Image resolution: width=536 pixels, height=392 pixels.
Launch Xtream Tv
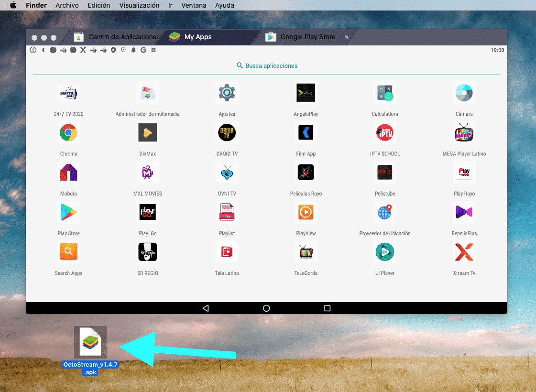(464, 252)
